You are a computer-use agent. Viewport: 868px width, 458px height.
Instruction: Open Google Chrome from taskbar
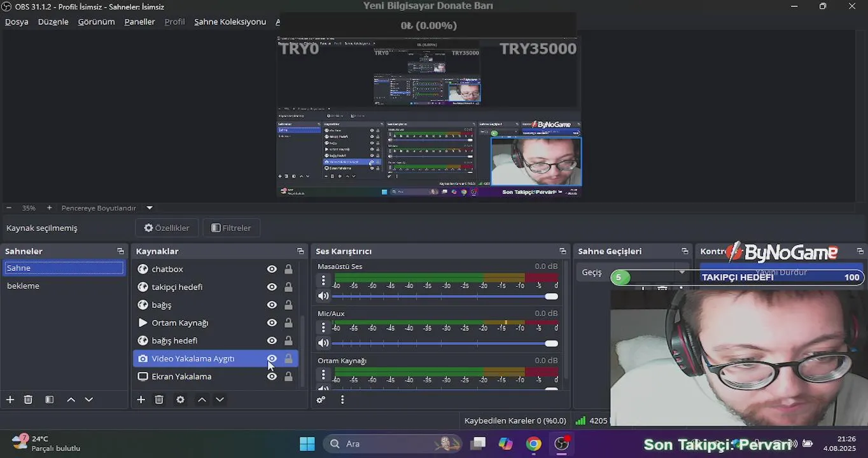(x=533, y=444)
